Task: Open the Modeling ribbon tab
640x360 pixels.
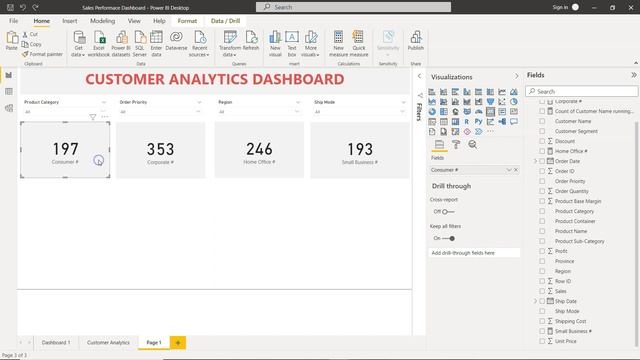Action: (x=102, y=21)
